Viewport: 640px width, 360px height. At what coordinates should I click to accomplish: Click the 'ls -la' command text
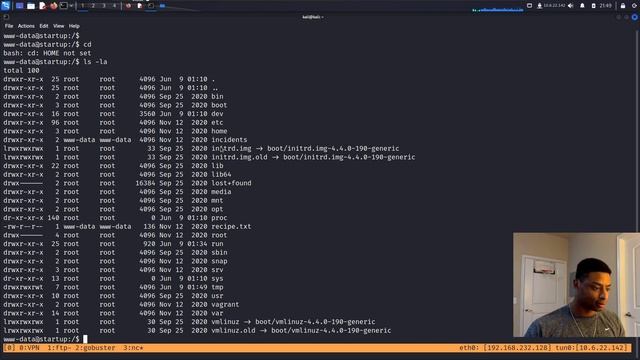95,62
